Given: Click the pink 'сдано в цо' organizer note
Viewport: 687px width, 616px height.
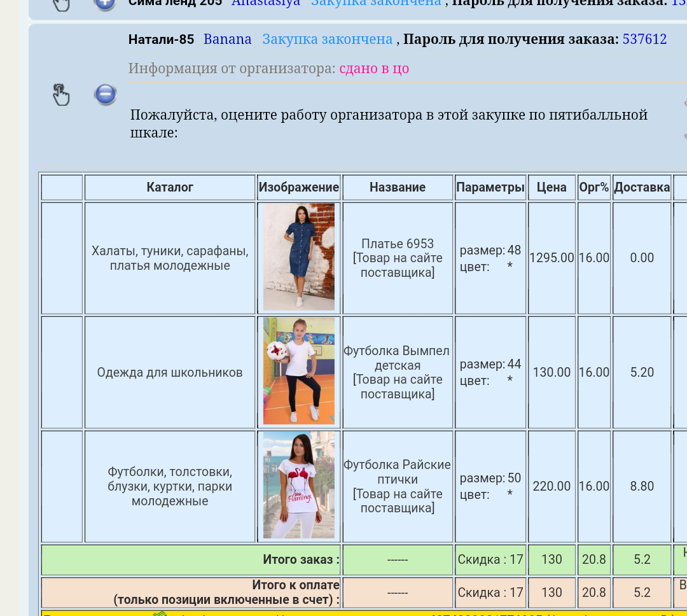Looking at the screenshot, I should click(373, 68).
